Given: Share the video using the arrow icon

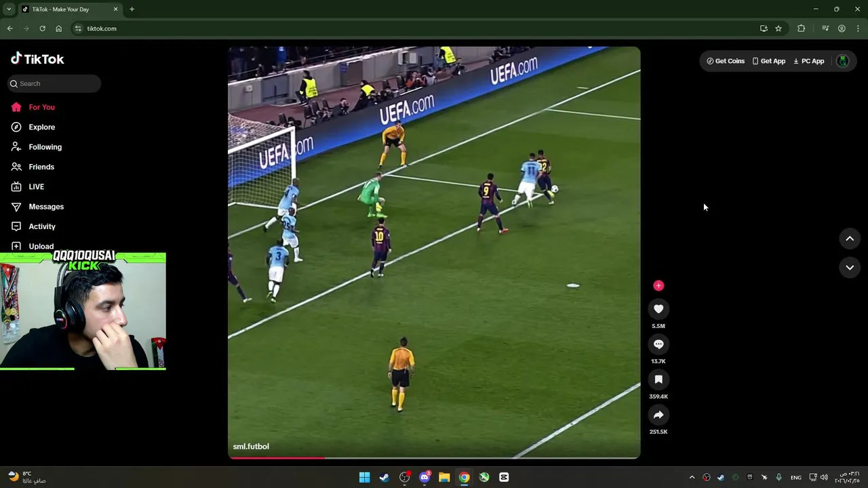Looking at the screenshot, I should pyautogui.click(x=658, y=415).
